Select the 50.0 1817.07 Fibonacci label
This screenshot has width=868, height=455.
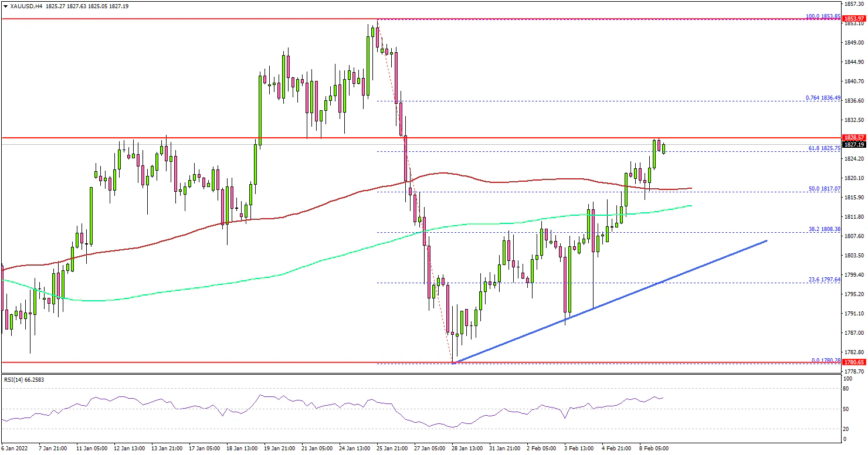tap(823, 188)
